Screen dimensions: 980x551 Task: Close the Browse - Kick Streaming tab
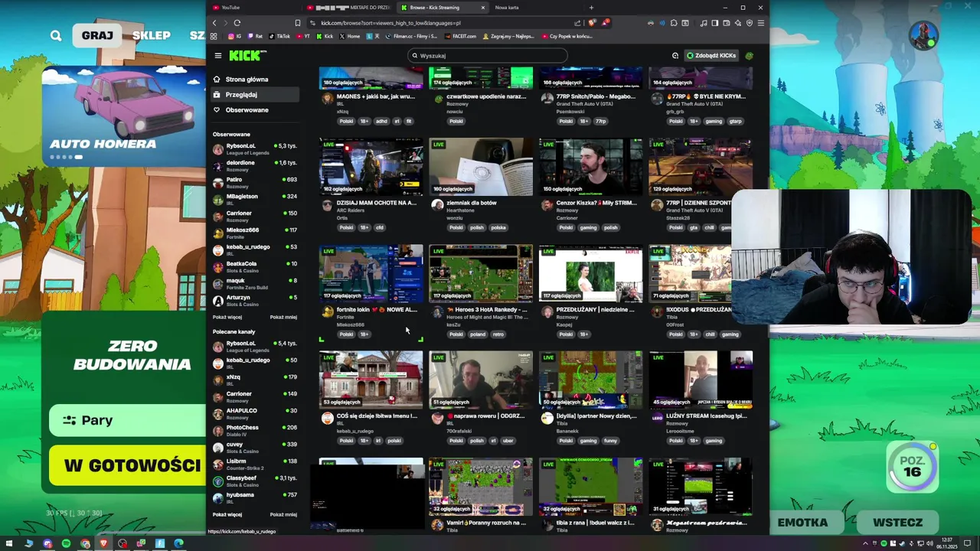482,8
